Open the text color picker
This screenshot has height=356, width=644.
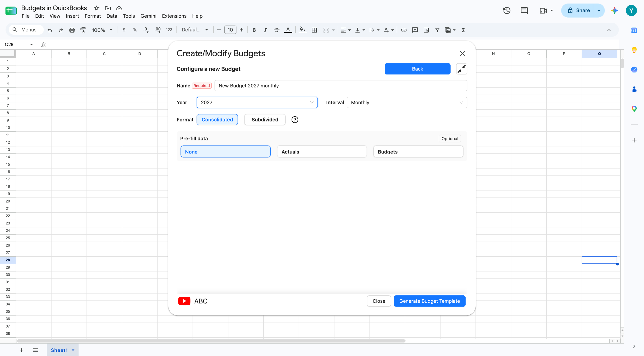(x=288, y=30)
